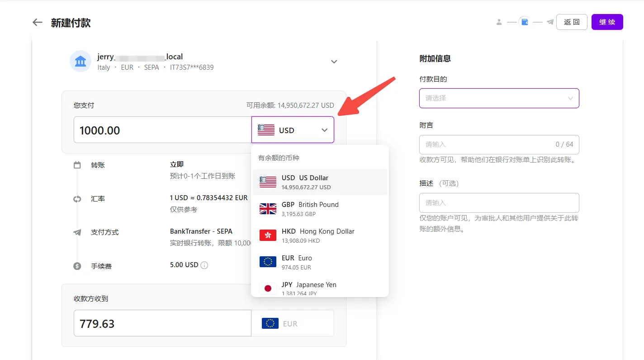The width and height of the screenshot is (644, 360).
Task: Click the 有余额的币种 header in dropdown
Action: point(279,158)
